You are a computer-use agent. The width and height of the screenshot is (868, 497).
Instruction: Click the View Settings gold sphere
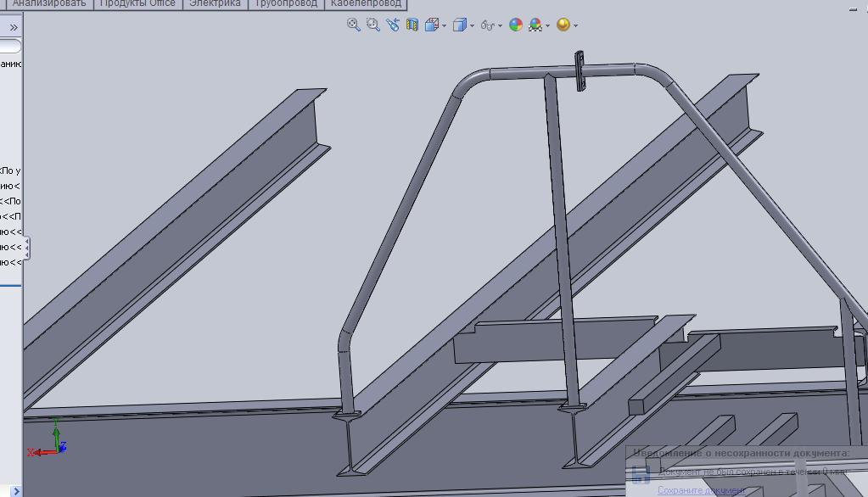click(563, 25)
